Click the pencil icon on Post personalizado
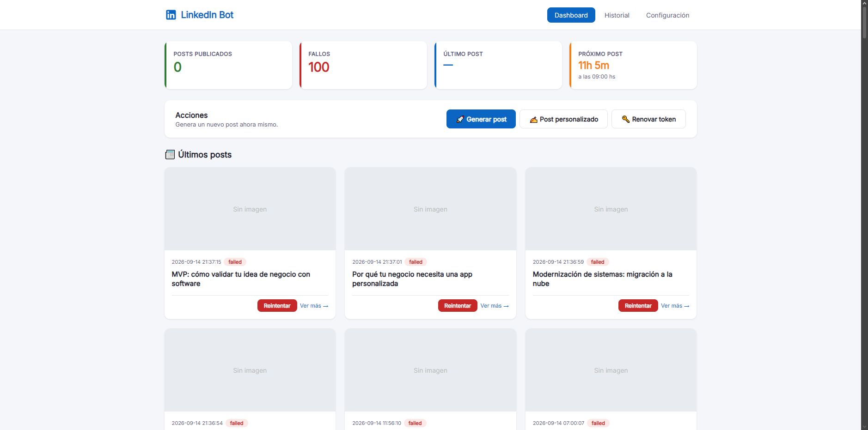This screenshot has width=868, height=430. pyautogui.click(x=534, y=120)
